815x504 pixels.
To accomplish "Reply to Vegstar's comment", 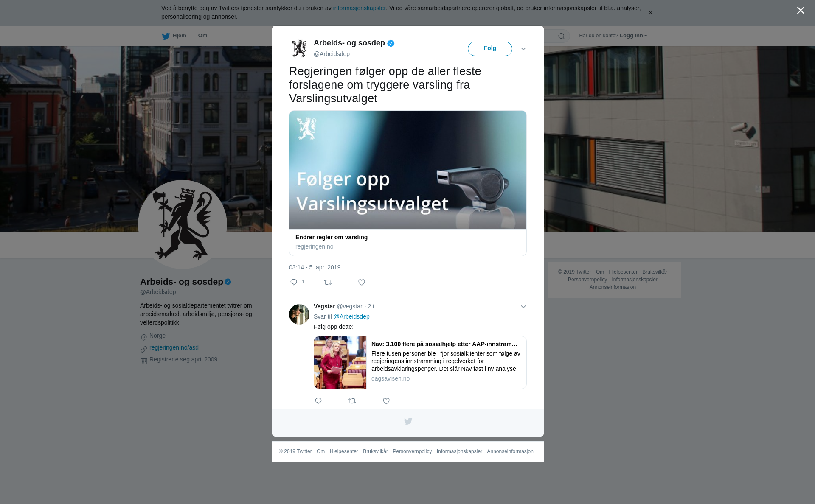I will point(318,401).
